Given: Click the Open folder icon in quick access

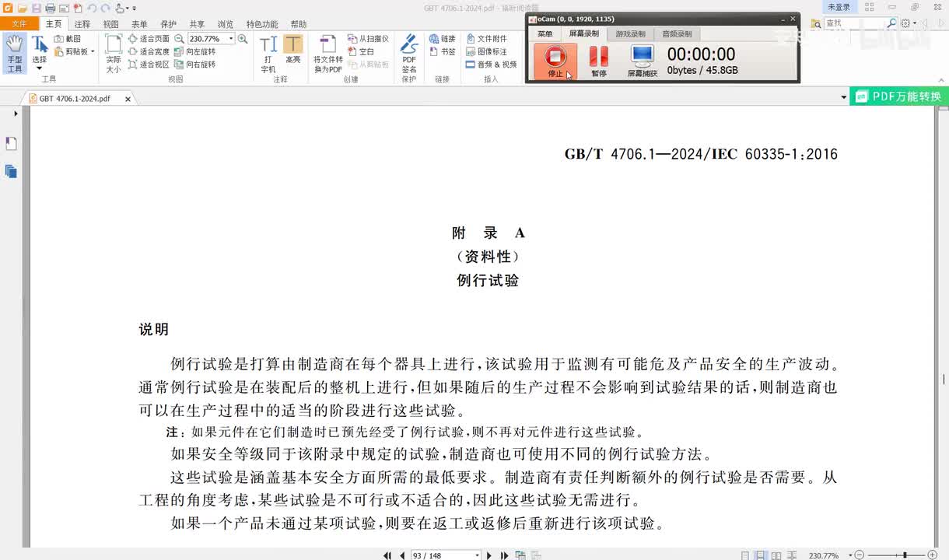Looking at the screenshot, I should (23, 8).
